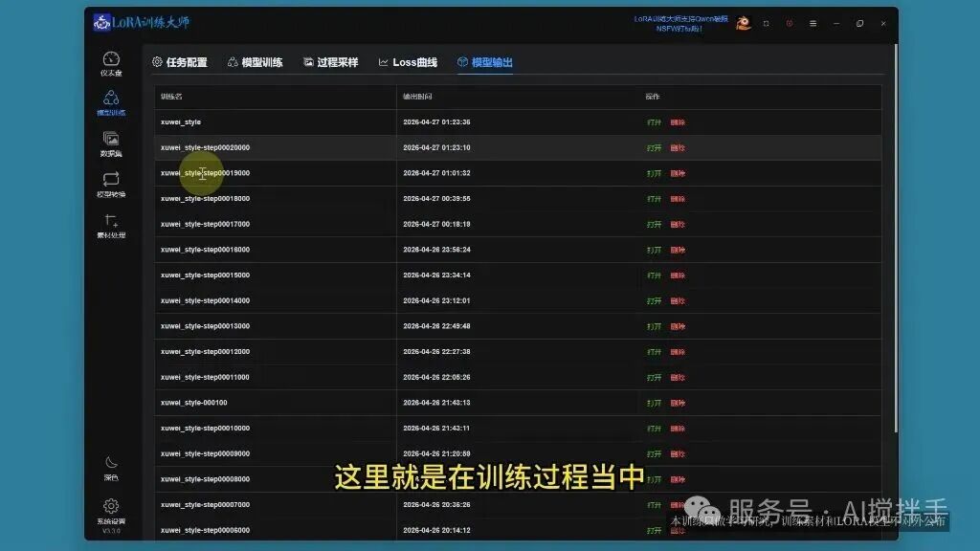Click the 输出时间 column header
This screenshot has width=980, height=551.
tap(417, 97)
